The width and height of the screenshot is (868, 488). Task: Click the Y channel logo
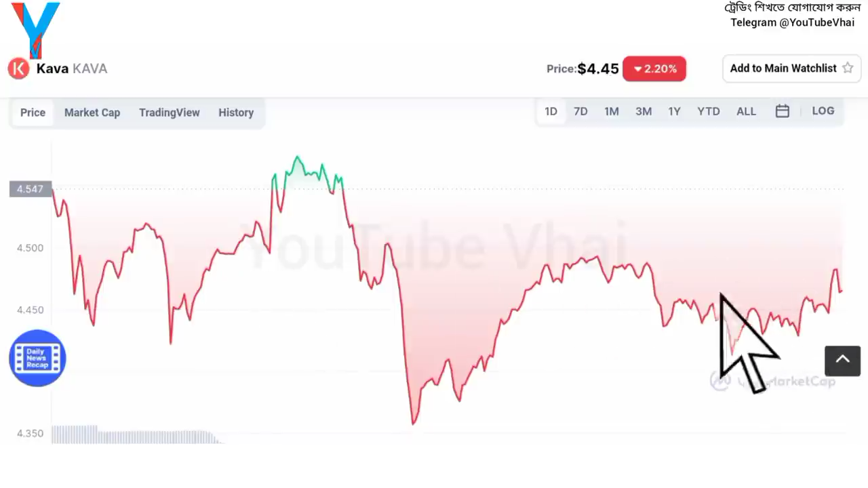tap(35, 30)
